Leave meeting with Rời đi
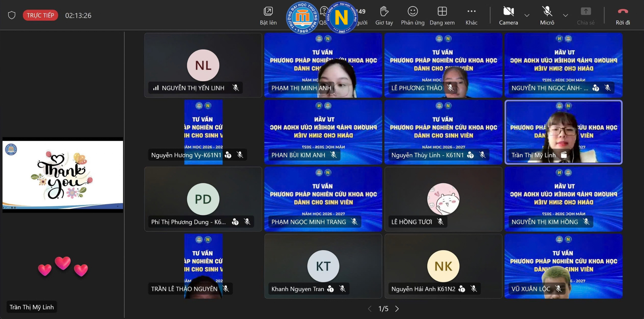Viewport: 644px width, 319px height. click(623, 16)
